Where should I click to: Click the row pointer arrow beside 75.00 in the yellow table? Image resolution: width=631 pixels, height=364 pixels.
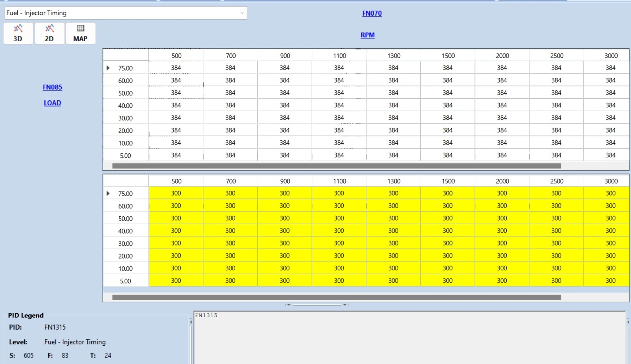click(x=108, y=193)
